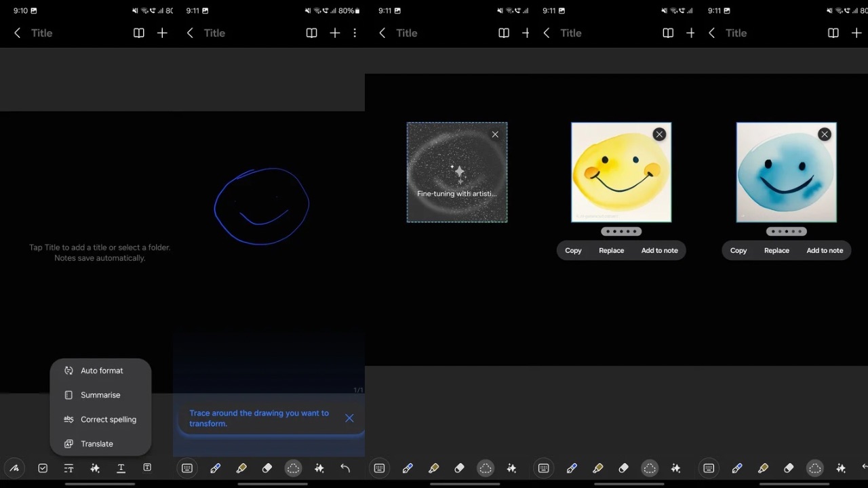The height and width of the screenshot is (488, 868).
Task: Dismiss the yellow smiley image
Action: (659, 135)
